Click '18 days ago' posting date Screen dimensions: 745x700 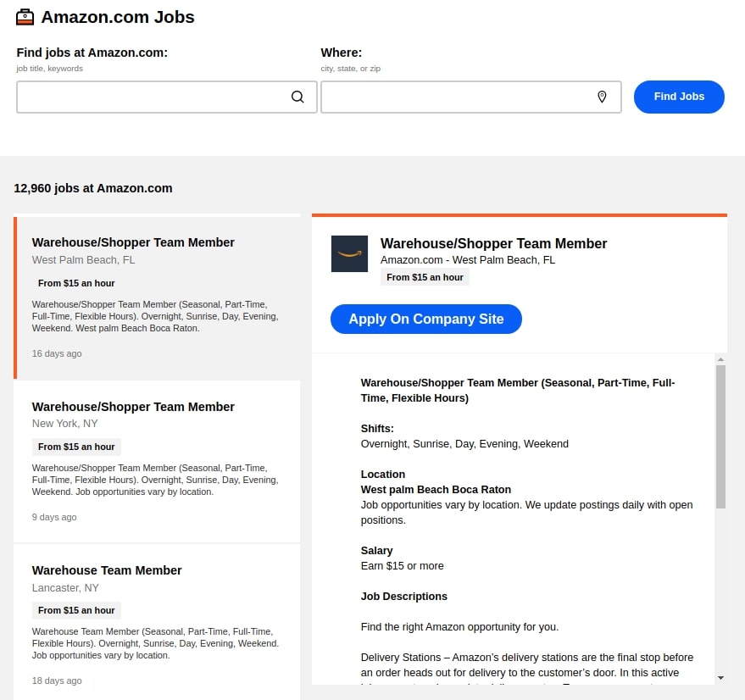click(x=57, y=681)
